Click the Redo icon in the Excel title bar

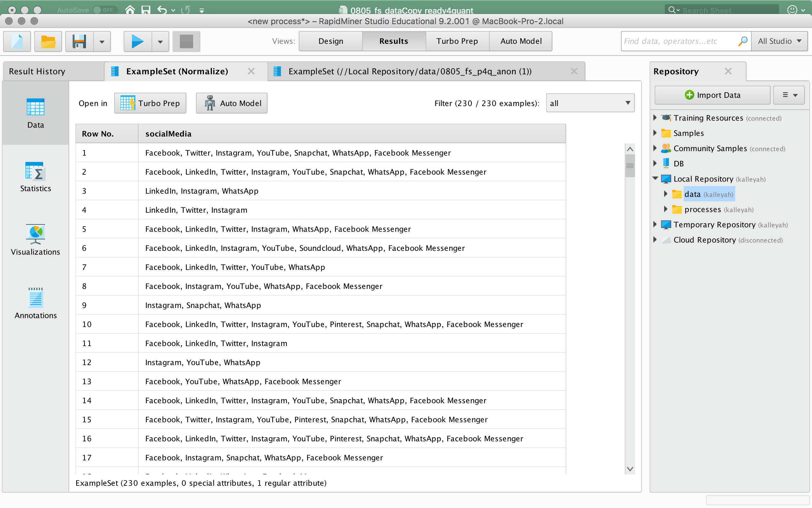(x=186, y=10)
